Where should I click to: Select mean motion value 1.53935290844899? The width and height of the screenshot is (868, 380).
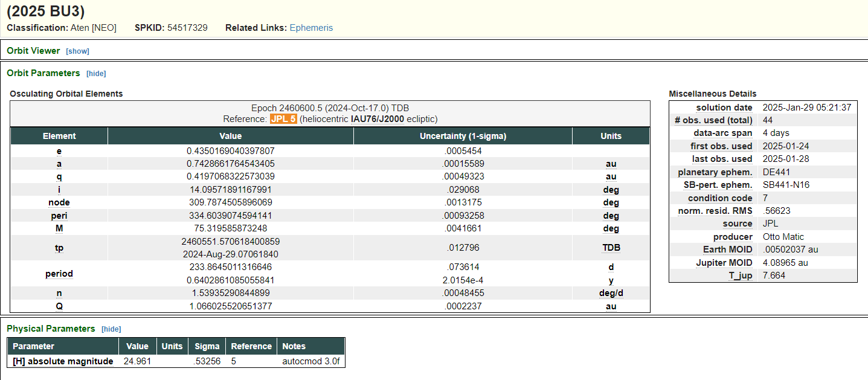click(x=231, y=293)
